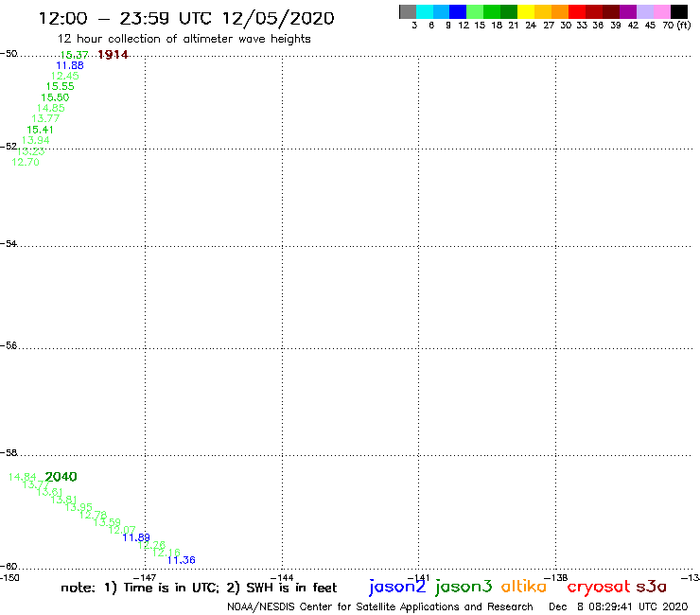Screen dimensions: 700x615
Task: Click the green time label 2040
Action: (61, 477)
